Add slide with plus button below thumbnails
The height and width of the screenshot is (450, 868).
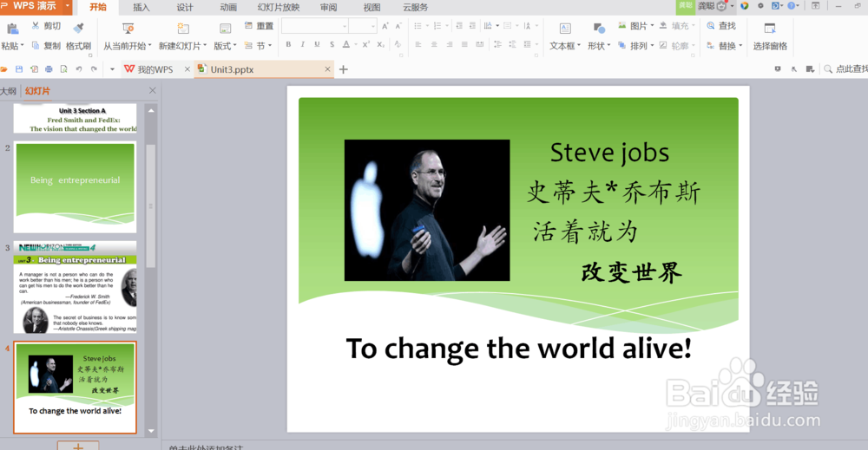coord(78,446)
